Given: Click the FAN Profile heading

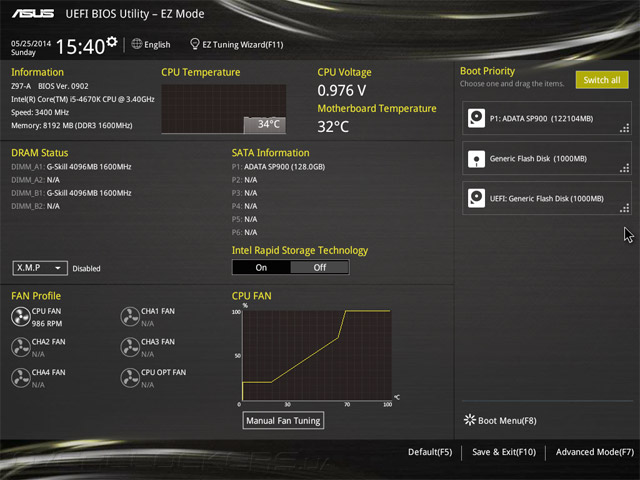Looking at the screenshot, I should click(x=36, y=296).
